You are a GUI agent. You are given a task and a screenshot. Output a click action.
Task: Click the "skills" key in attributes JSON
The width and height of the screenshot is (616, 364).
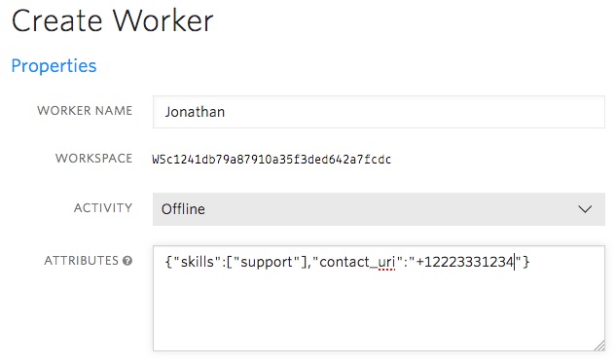198,262
